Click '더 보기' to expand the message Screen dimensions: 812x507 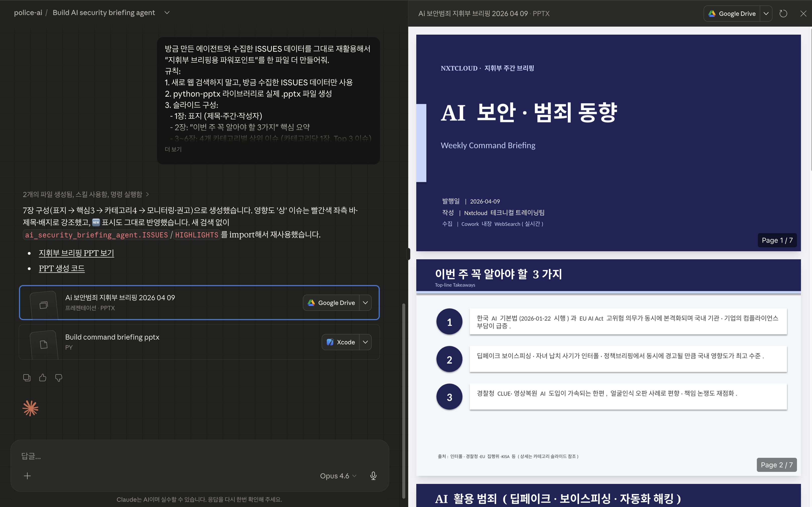coord(173,149)
